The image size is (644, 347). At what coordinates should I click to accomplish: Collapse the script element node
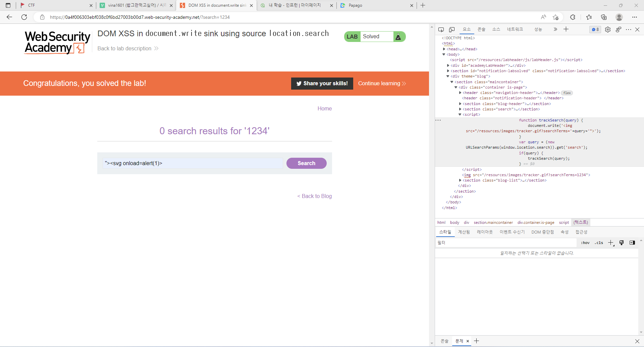tap(460, 115)
